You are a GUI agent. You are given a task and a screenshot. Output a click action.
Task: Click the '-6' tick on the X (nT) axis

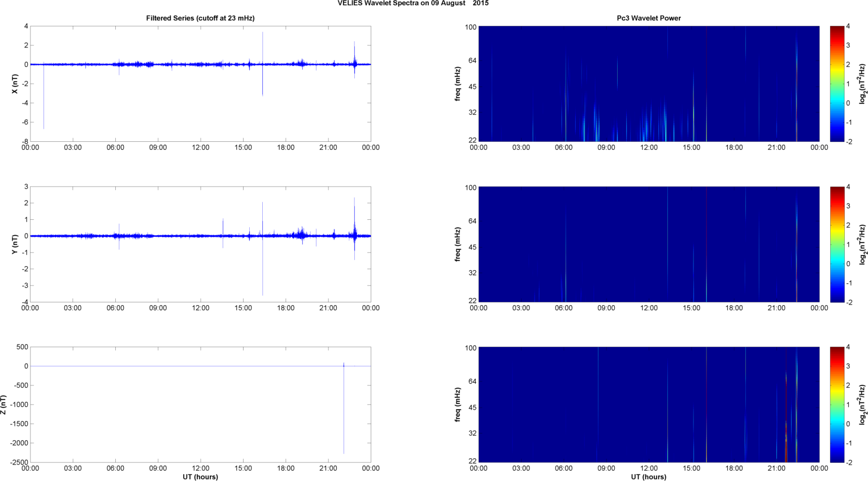(x=25, y=122)
